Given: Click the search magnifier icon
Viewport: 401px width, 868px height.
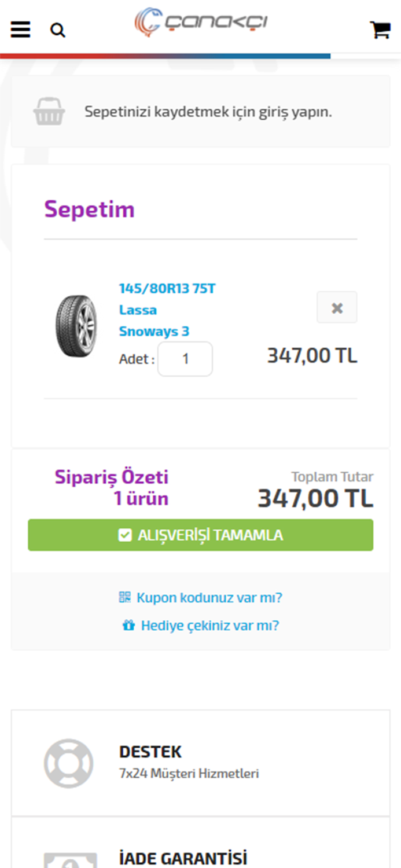Looking at the screenshot, I should [58, 30].
